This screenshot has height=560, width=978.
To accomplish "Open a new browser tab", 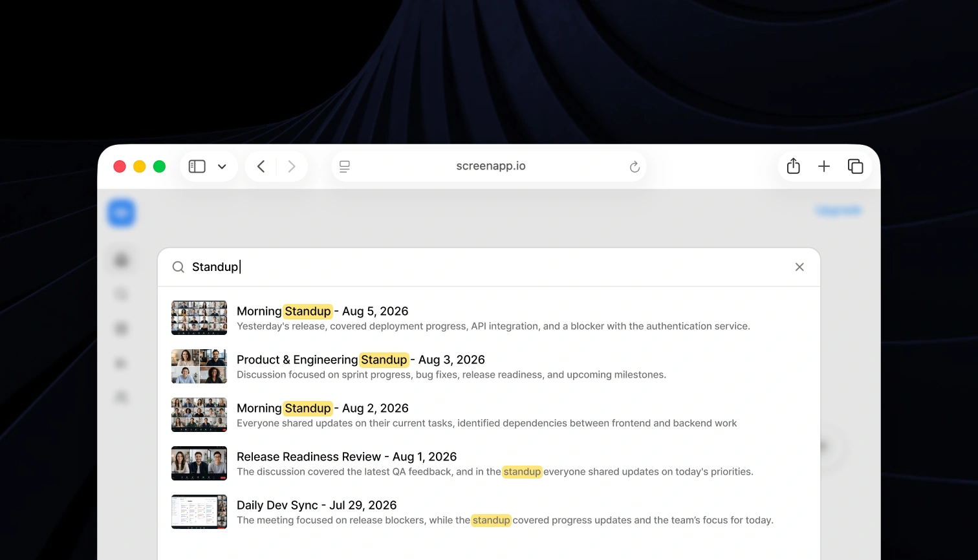I will [x=824, y=167].
